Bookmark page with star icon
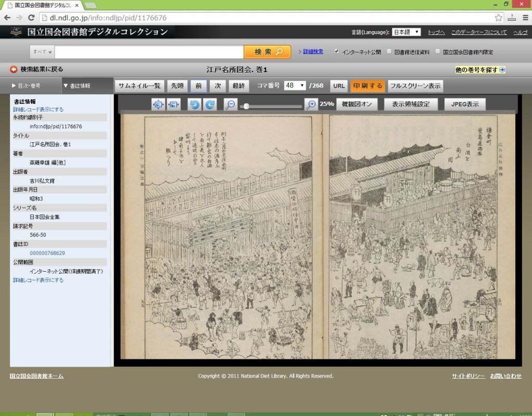This screenshot has width=532, height=416. coord(498,18)
